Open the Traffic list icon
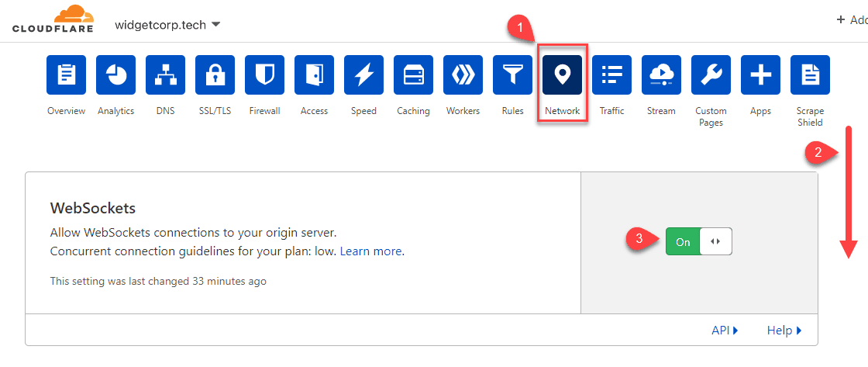Viewport: 868px width, 367px height. (x=611, y=75)
